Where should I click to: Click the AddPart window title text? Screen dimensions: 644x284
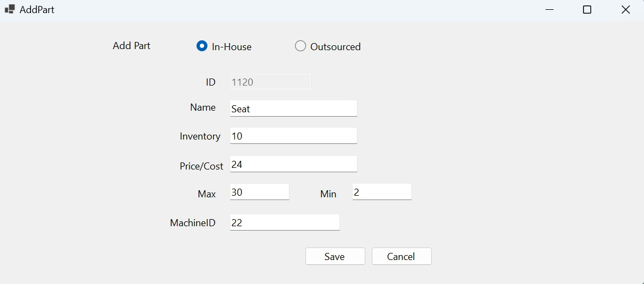pos(37,9)
